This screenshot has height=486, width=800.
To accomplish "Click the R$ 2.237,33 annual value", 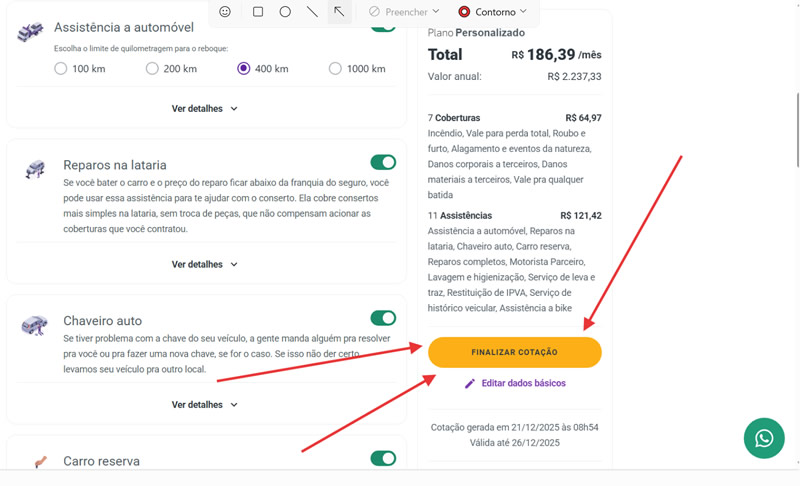I will point(574,76).
